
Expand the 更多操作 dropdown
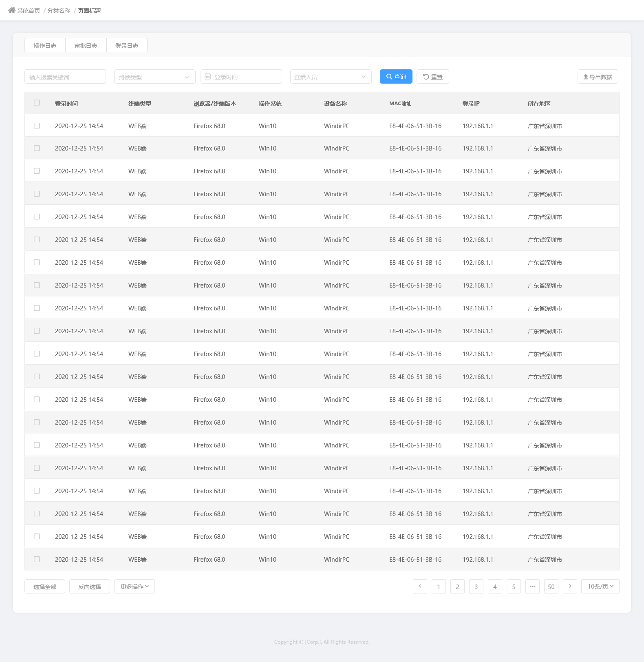[135, 586]
